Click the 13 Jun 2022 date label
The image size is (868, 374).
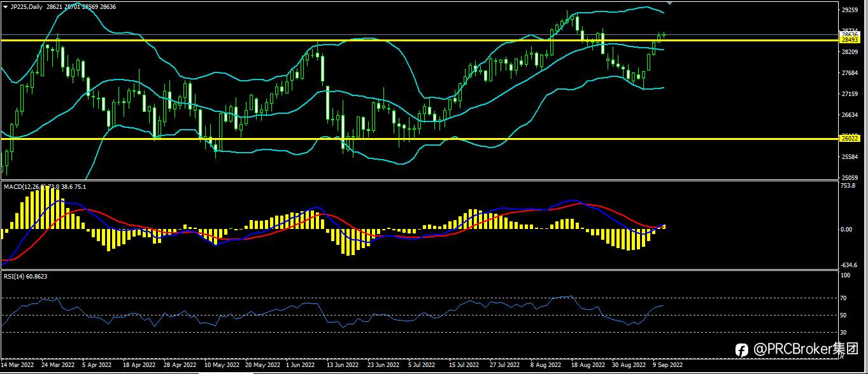343,366
